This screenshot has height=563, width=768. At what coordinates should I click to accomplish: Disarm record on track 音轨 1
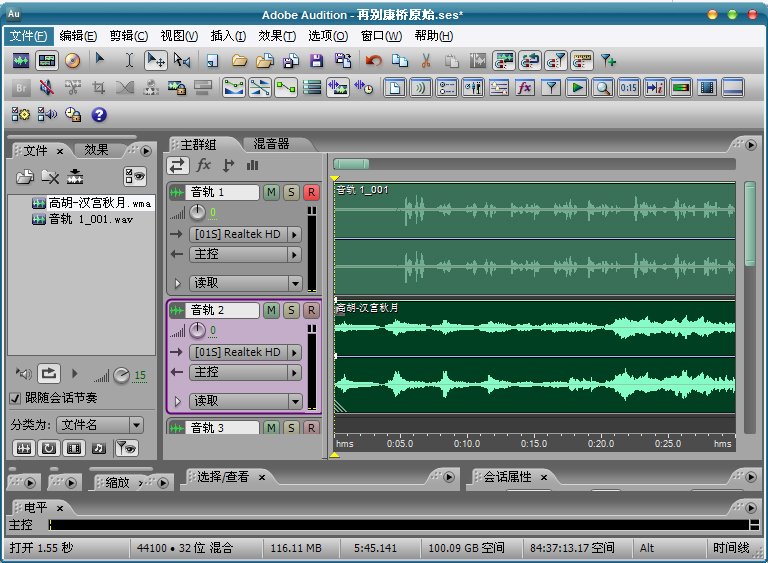(x=312, y=193)
